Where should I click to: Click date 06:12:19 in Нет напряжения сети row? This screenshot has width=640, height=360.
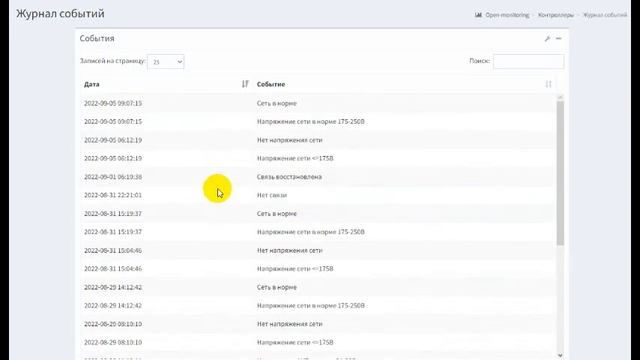click(x=113, y=140)
